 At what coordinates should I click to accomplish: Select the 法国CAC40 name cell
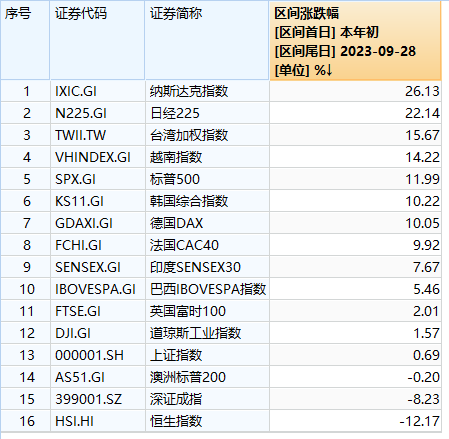(x=207, y=245)
